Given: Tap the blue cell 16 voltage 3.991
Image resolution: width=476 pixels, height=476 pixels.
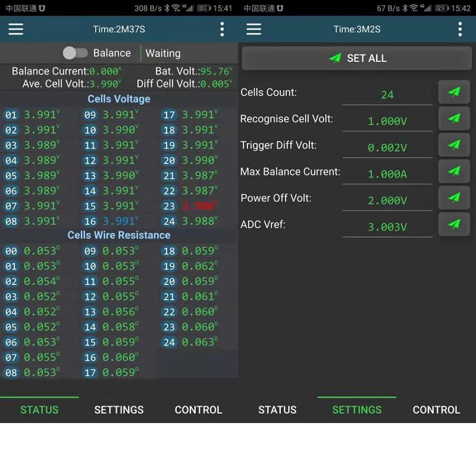Looking at the screenshot, I should pyautogui.click(x=120, y=221).
